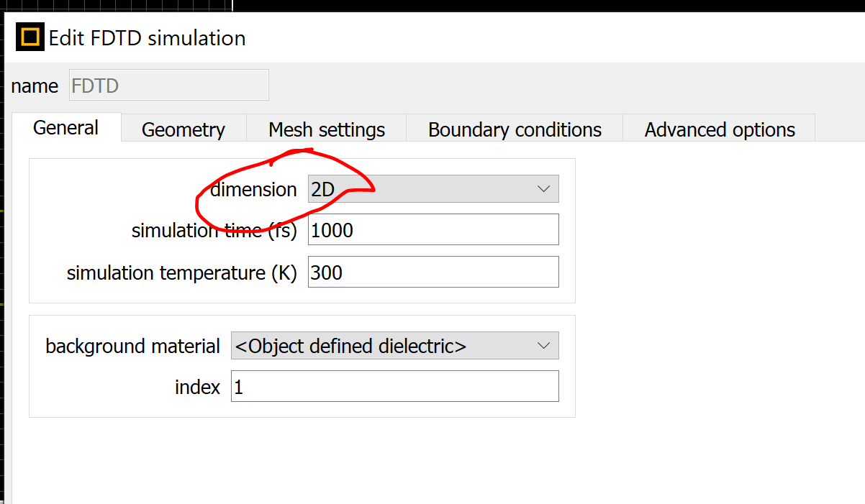Click the yellow square FDTD window icon
This screenshot has height=504, width=865.
pyautogui.click(x=30, y=37)
